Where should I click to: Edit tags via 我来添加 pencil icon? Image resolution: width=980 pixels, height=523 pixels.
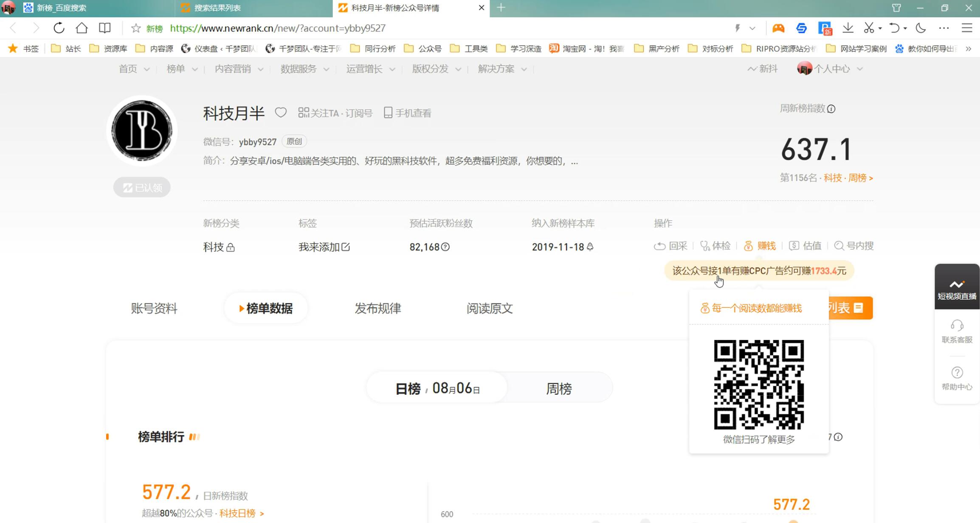[346, 247]
